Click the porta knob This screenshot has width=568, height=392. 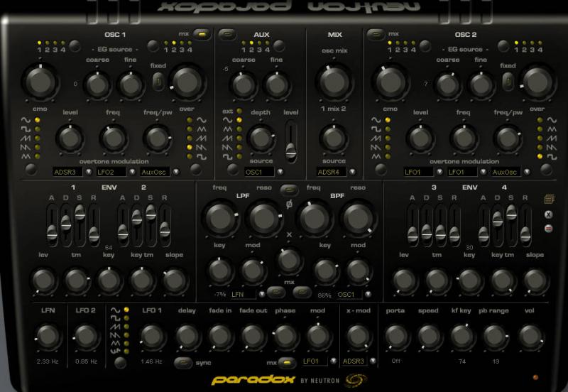point(396,336)
